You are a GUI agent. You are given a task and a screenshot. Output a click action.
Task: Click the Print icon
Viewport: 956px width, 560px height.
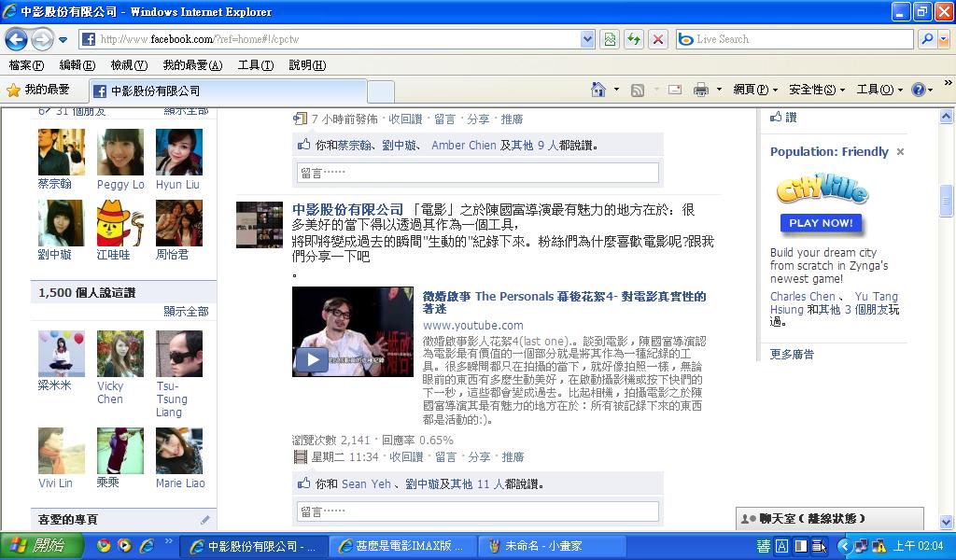[x=701, y=91]
